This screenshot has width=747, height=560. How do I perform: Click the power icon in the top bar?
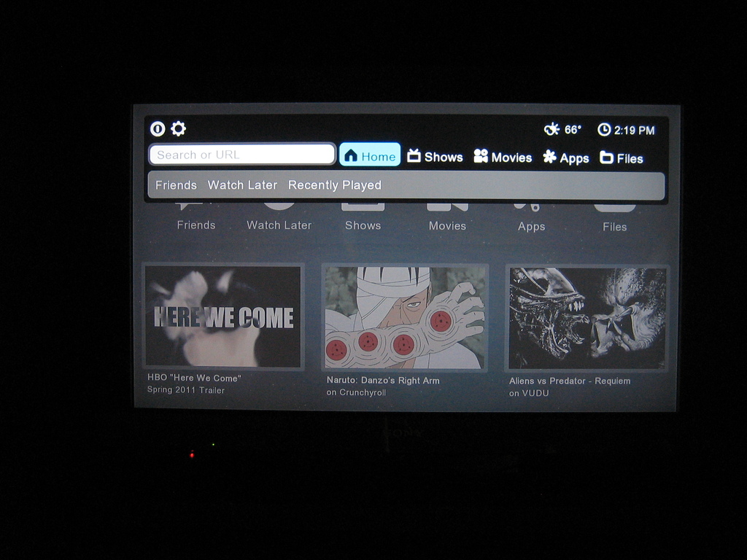[x=158, y=128]
